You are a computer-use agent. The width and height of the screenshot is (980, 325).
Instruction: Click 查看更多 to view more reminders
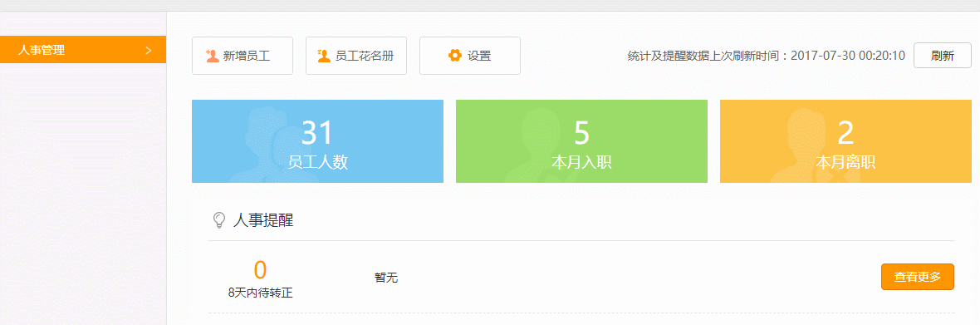918,277
